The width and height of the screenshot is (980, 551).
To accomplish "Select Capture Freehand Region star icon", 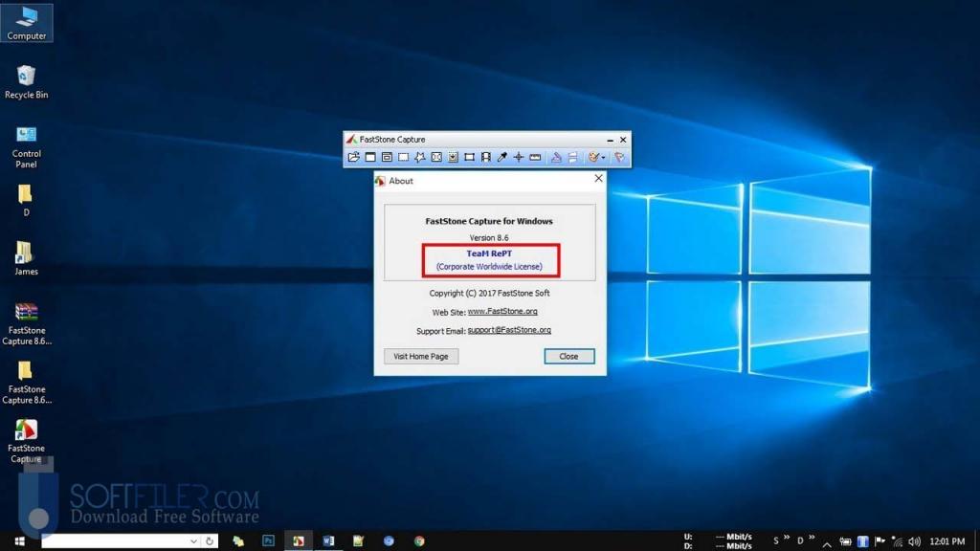I will coord(419,157).
